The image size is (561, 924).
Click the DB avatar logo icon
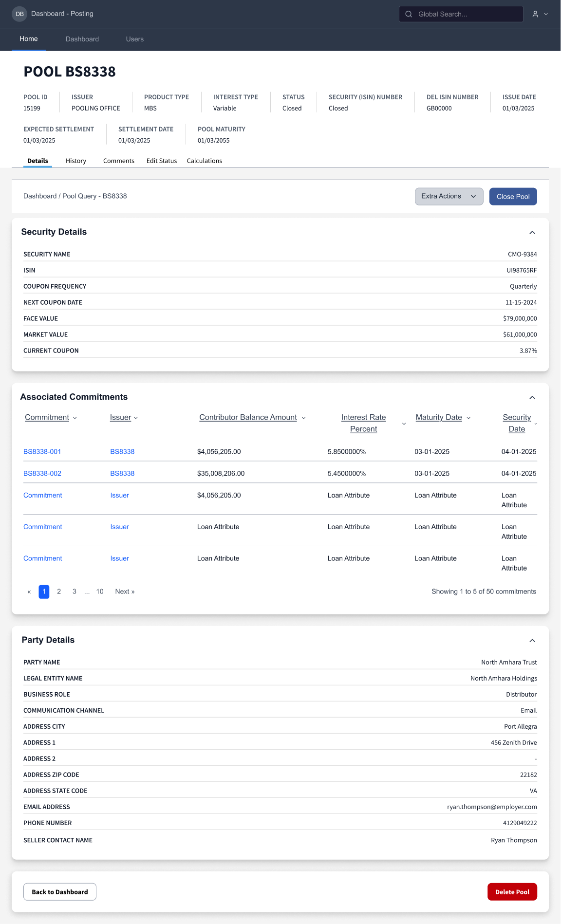click(x=19, y=14)
